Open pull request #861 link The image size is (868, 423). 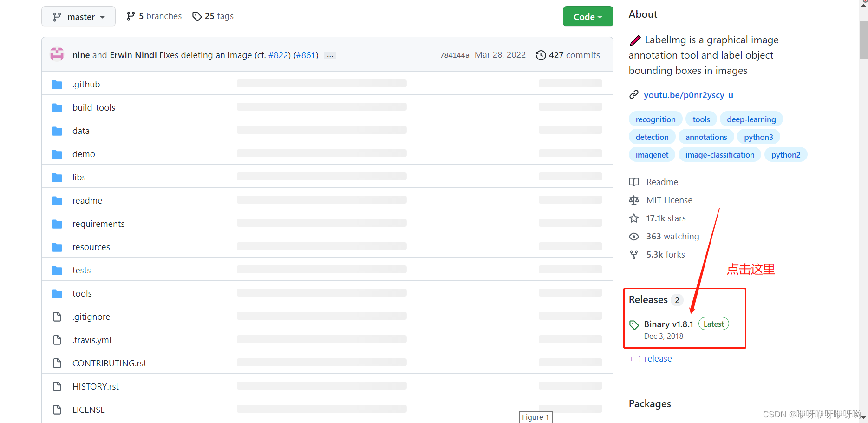[x=306, y=55]
